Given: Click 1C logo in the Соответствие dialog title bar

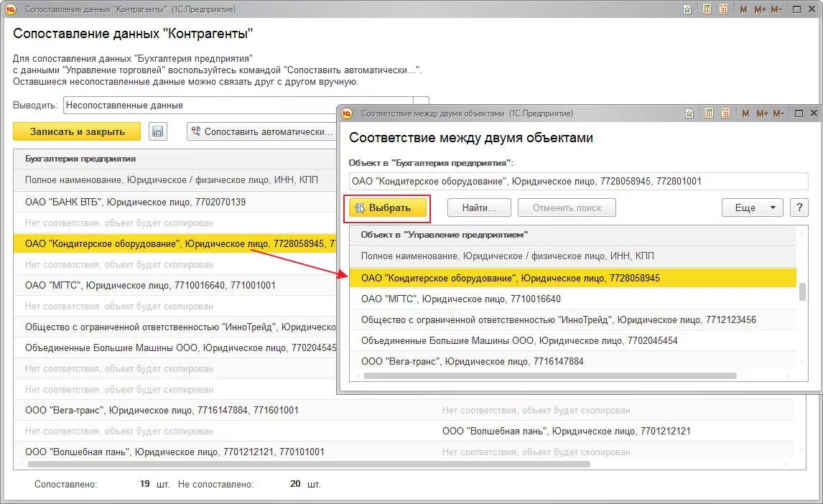Looking at the screenshot, I should coord(347,113).
